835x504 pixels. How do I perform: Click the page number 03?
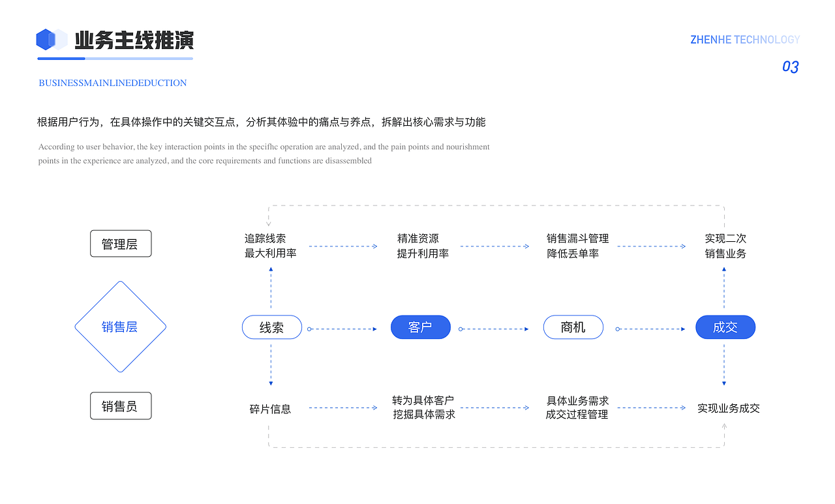tap(791, 67)
